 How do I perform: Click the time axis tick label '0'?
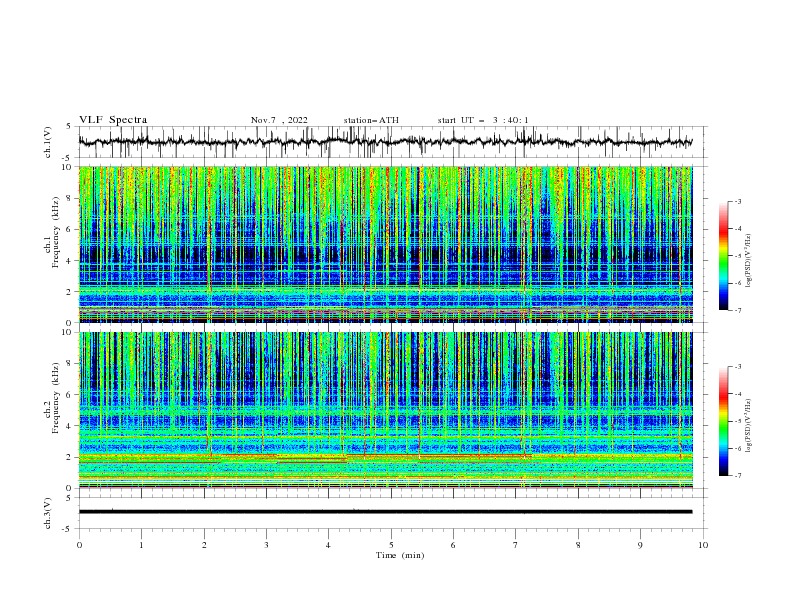click(x=79, y=545)
